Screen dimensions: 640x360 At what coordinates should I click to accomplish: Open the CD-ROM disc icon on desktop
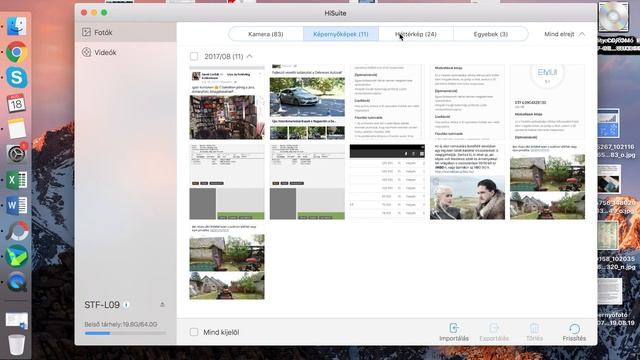pyautogui.click(x=613, y=17)
